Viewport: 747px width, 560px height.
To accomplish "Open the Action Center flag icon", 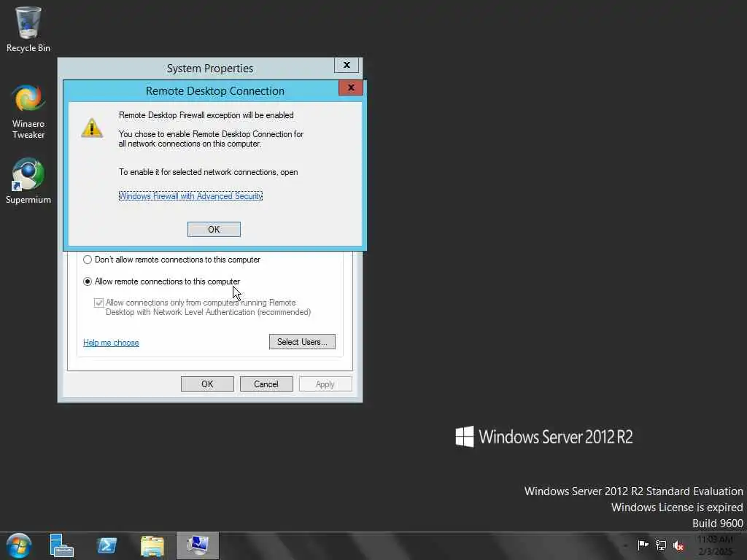I will (643, 545).
